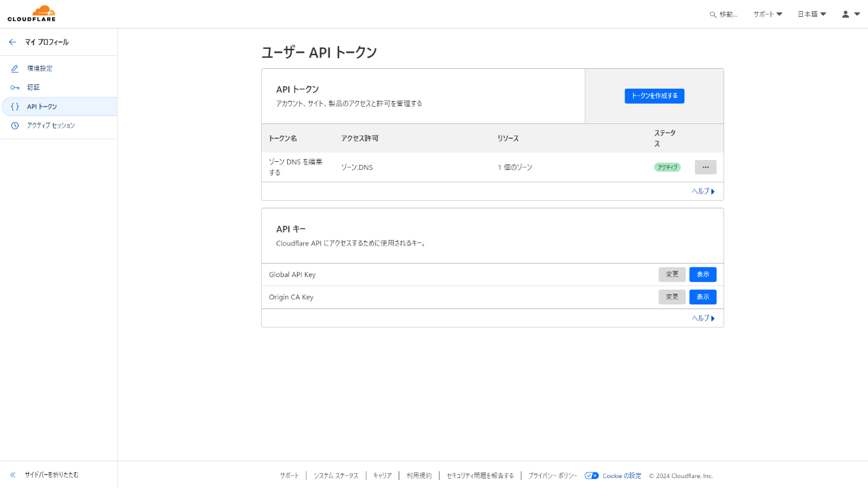Screen dimensions: 868x488
Task: Open the 日本語 language dropdown
Action: tap(812, 14)
